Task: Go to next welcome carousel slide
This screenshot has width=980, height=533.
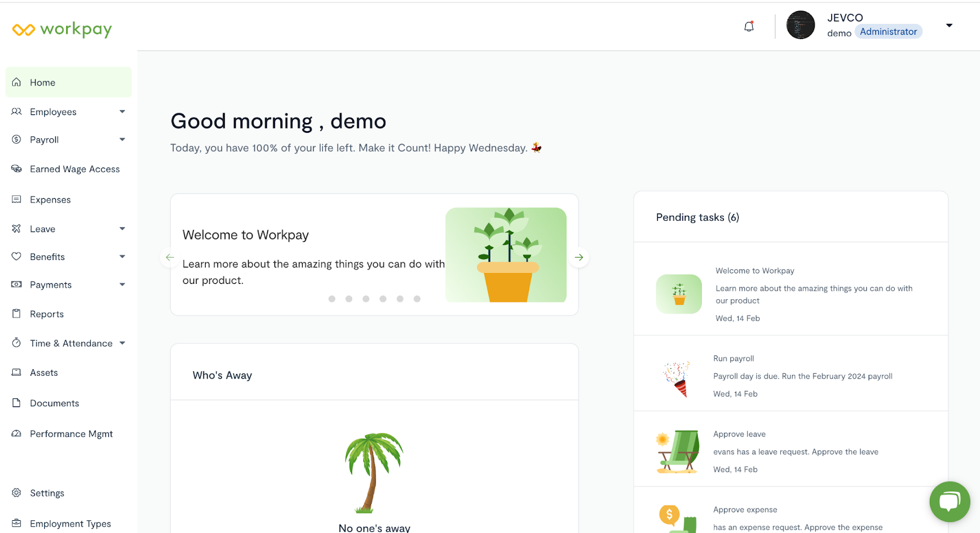Action: point(579,257)
